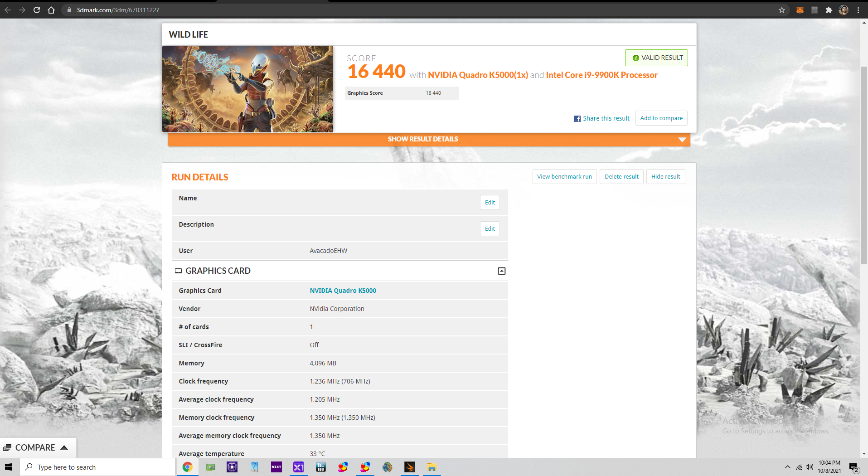Go back to the previous browser page

(x=8, y=10)
